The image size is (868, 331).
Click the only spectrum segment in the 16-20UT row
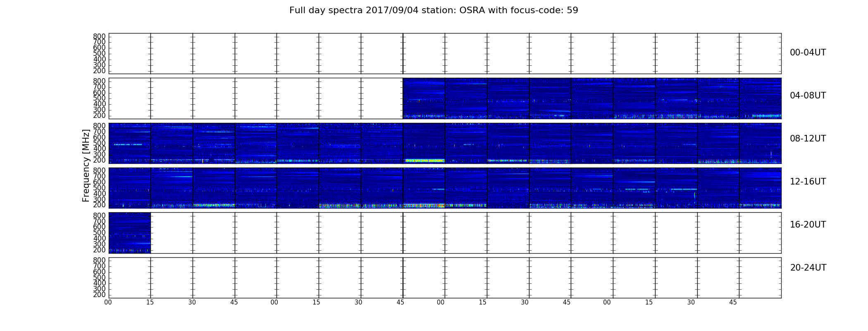(x=130, y=233)
